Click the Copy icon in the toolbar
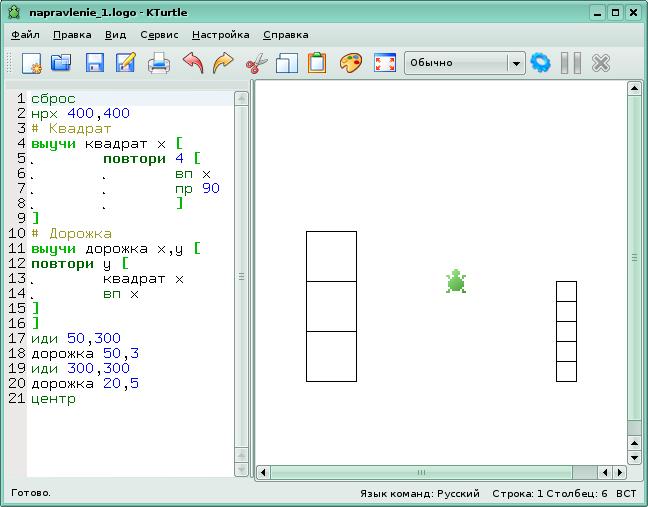 (x=286, y=63)
